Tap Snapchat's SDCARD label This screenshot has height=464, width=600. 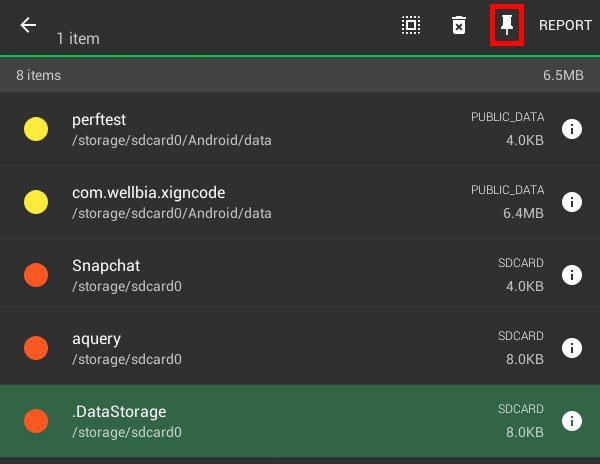click(x=521, y=263)
